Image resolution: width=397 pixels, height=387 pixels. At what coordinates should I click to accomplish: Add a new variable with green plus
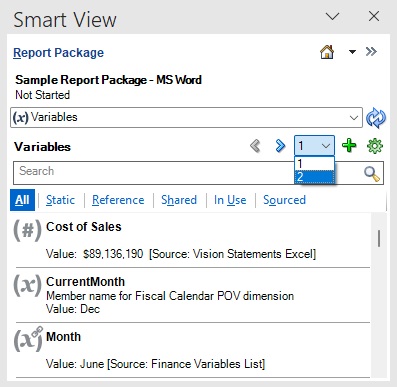tap(349, 146)
